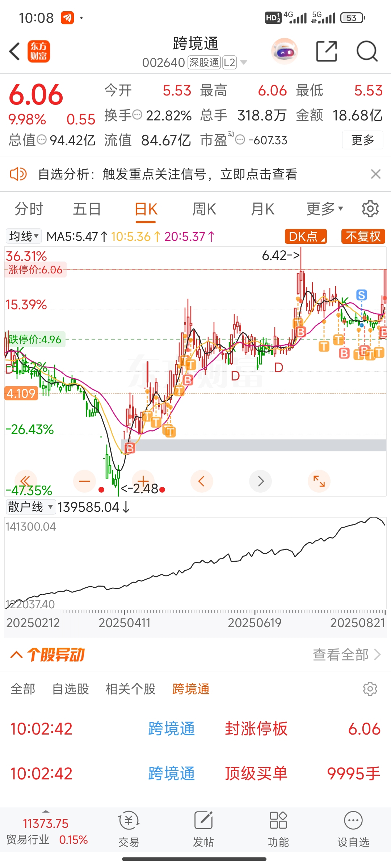Tap MA5:5.47 moving average value
Image resolution: width=391 pixels, height=868 pixels.
77,237
